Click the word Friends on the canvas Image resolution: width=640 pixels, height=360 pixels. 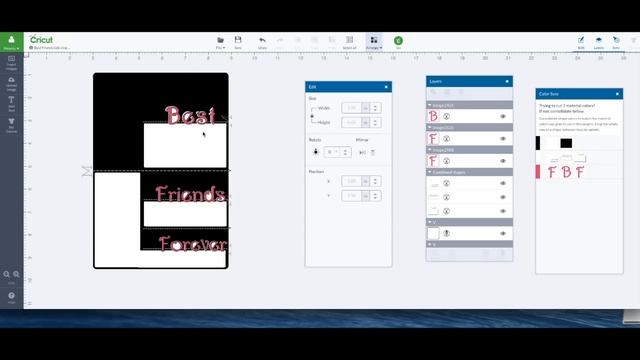click(x=190, y=194)
